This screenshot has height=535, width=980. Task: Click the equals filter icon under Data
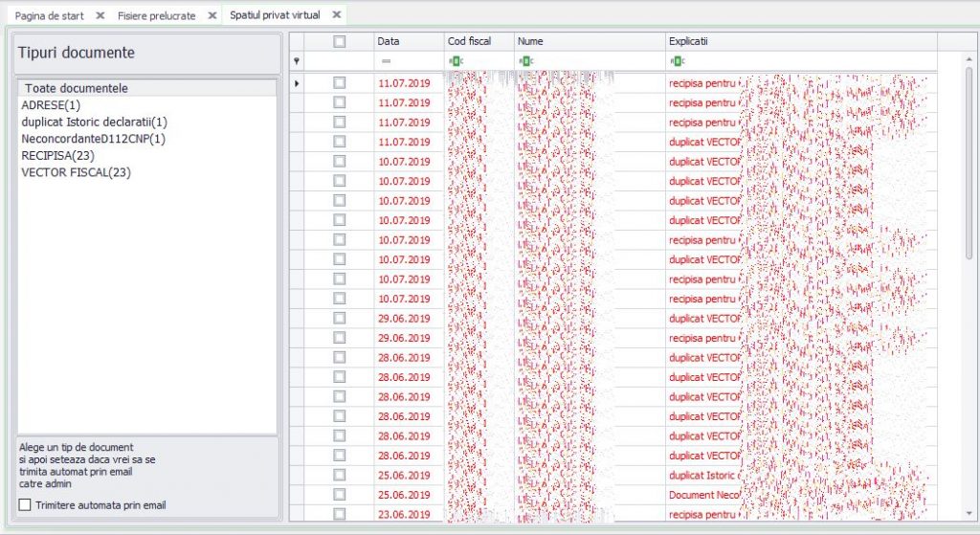(387, 60)
